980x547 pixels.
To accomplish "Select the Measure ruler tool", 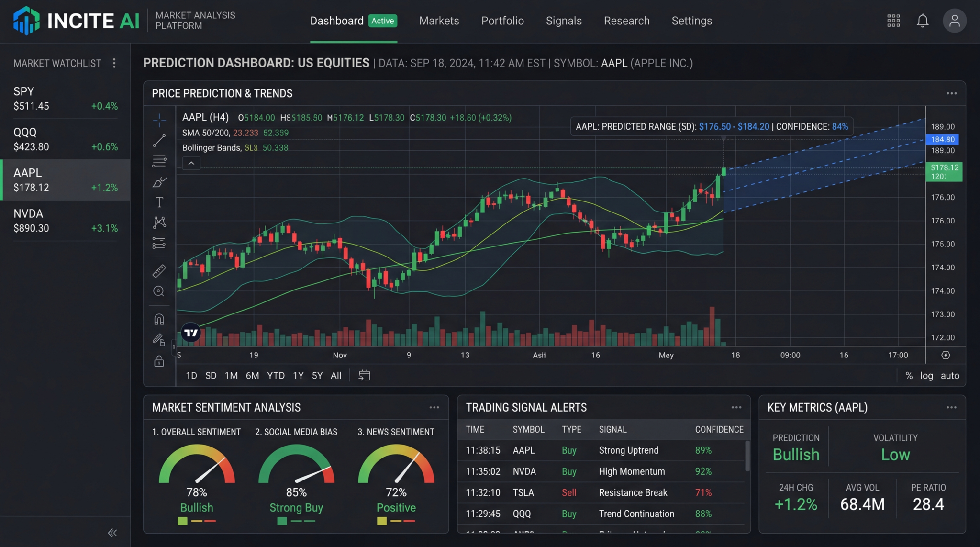I will click(x=159, y=270).
